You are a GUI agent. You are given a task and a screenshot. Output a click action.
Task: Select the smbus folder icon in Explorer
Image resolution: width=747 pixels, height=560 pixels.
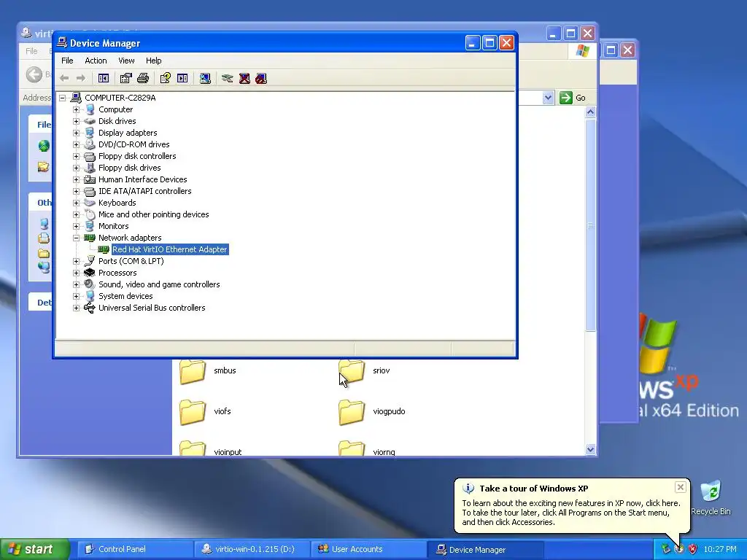[x=193, y=371]
